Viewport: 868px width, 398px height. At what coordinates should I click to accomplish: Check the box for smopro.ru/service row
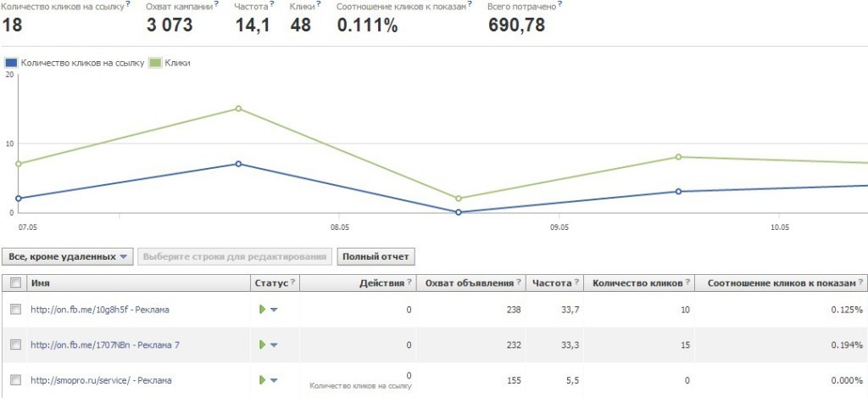click(x=16, y=380)
